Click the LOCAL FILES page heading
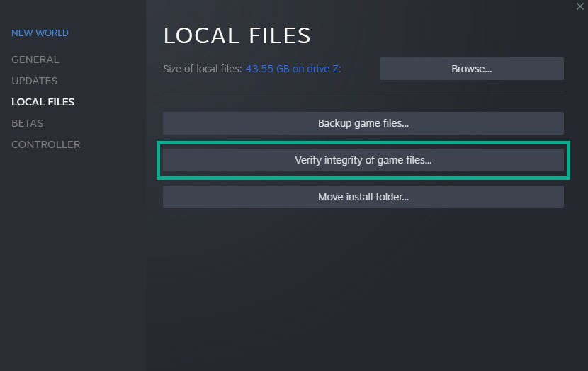 237,36
